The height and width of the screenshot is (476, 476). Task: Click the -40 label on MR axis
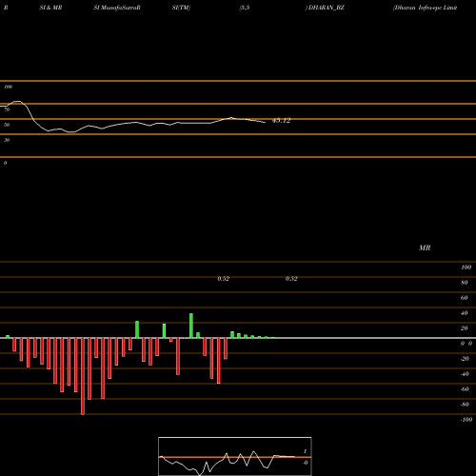(465, 374)
